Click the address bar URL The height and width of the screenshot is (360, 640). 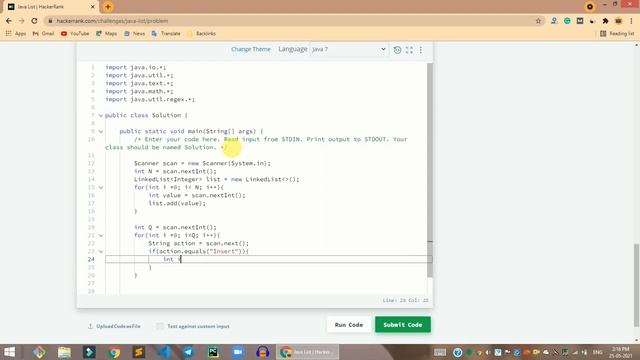click(x=112, y=21)
